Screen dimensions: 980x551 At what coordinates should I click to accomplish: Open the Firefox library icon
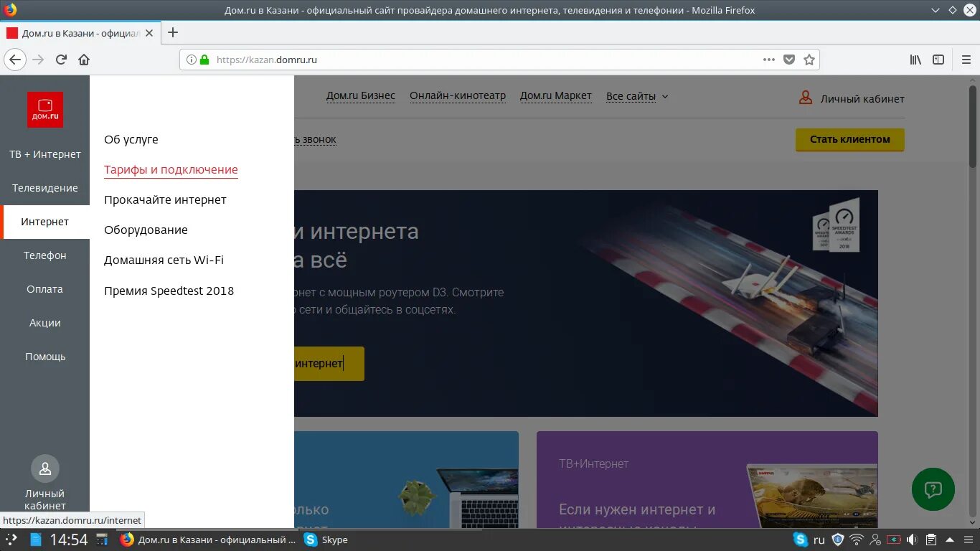coord(915,60)
